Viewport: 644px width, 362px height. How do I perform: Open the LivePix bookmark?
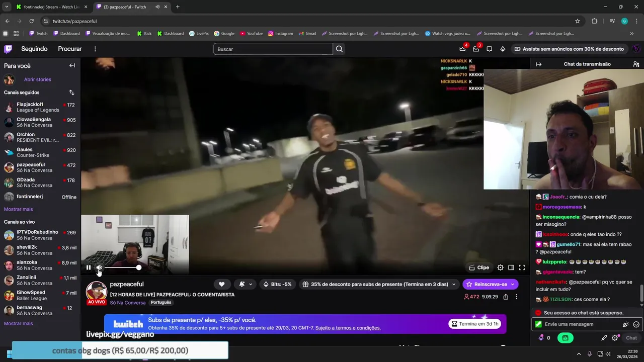click(199, 34)
